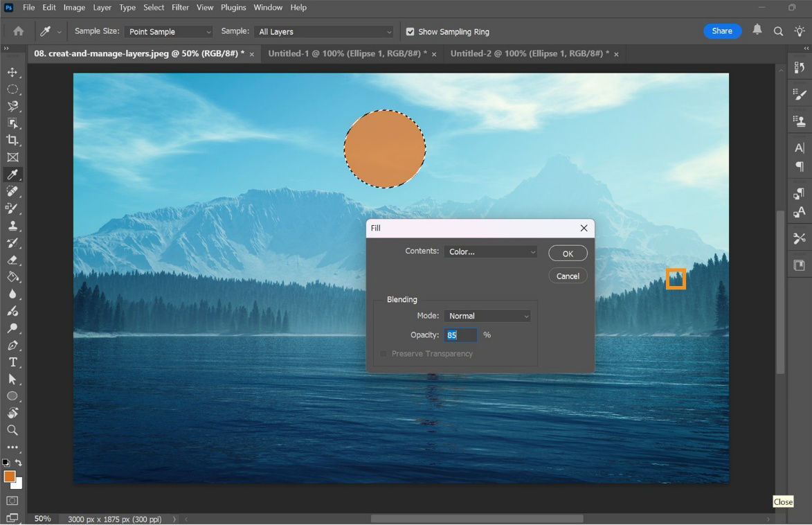Open the Character panel icon
Screen dimensions: 812x525
click(x=800, y=147)
